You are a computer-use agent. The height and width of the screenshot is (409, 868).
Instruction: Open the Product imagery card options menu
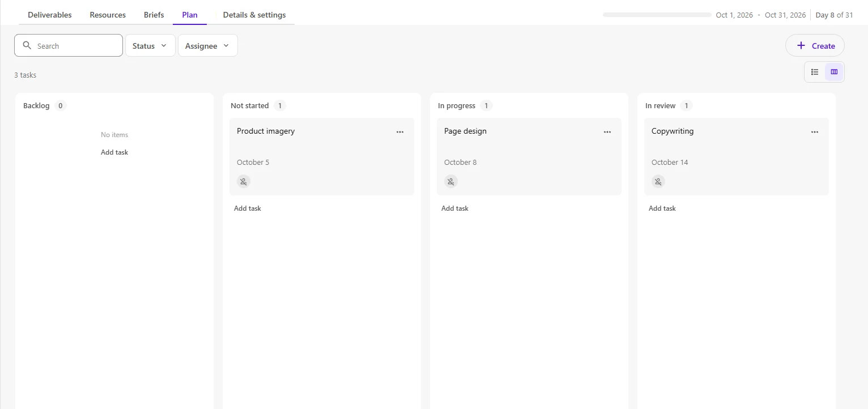400,132
